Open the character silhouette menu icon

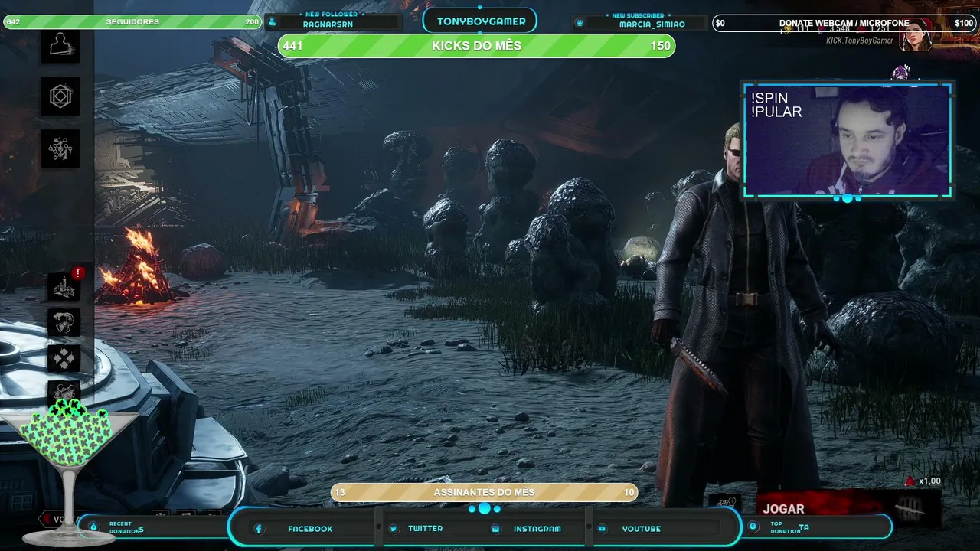click(x=60, y=46)
